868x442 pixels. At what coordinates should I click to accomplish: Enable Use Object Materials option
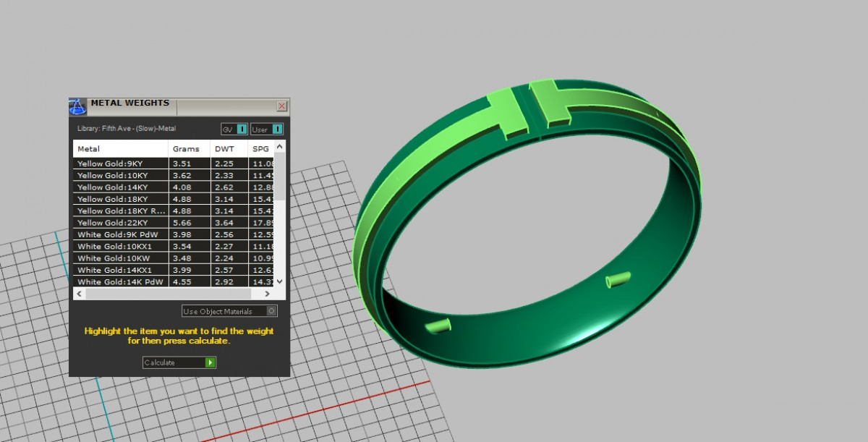click(x=271, y=311)
